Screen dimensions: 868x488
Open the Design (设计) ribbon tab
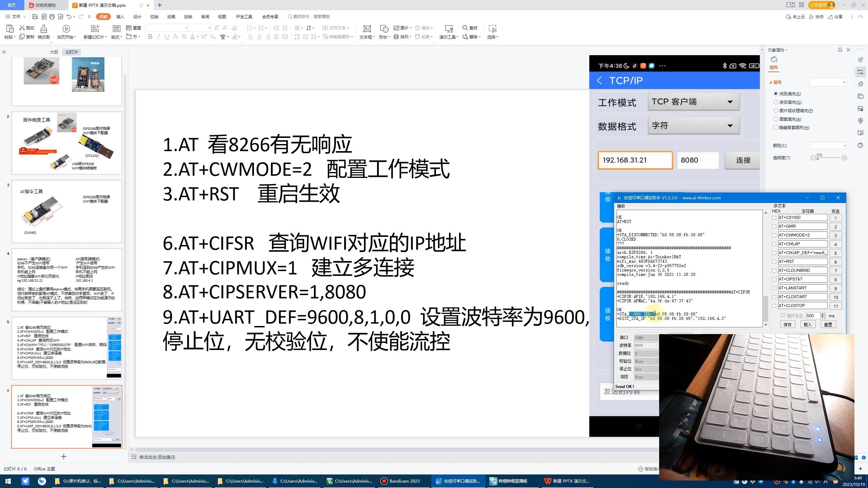[x=137, y=16]
